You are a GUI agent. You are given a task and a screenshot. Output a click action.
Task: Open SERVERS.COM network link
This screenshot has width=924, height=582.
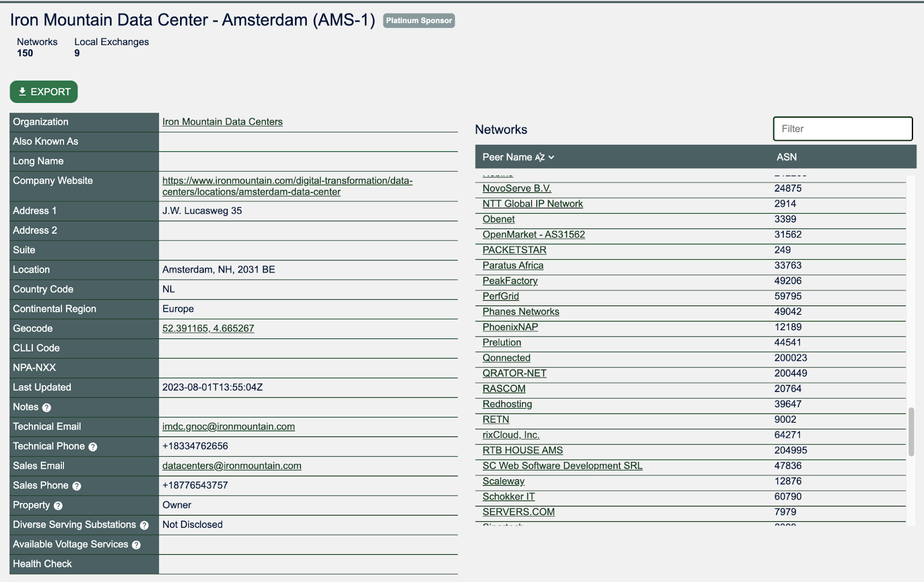tap(519, 512)
